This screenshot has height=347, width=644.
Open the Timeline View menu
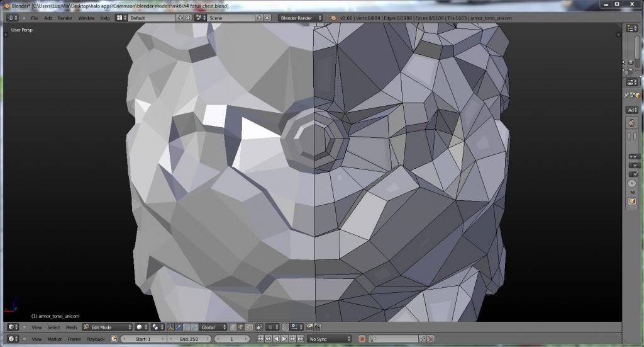tap(36, 339)
